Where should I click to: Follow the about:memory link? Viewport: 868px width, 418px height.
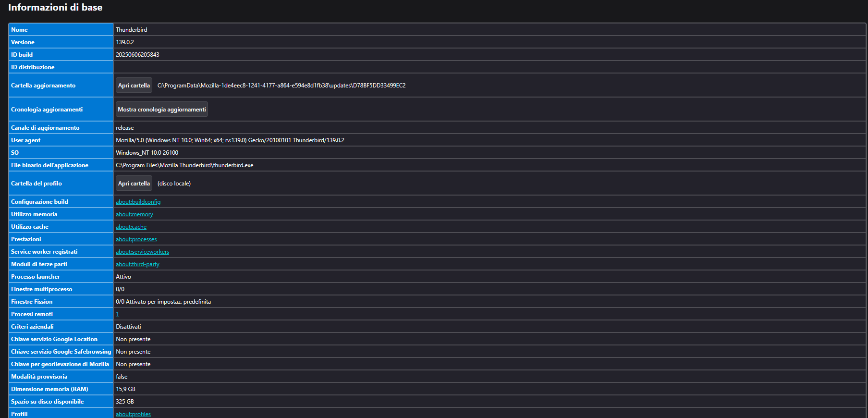coord(134,214)
